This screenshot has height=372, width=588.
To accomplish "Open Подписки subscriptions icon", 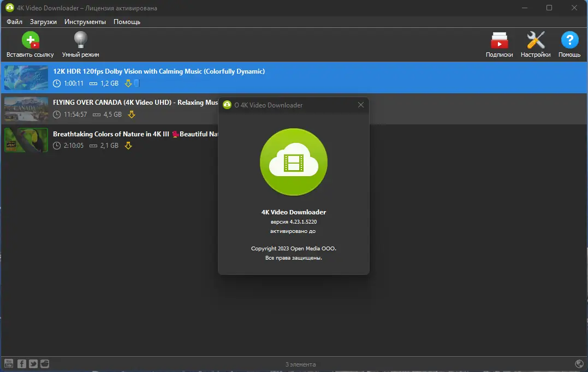I will [x=499, y=40].
